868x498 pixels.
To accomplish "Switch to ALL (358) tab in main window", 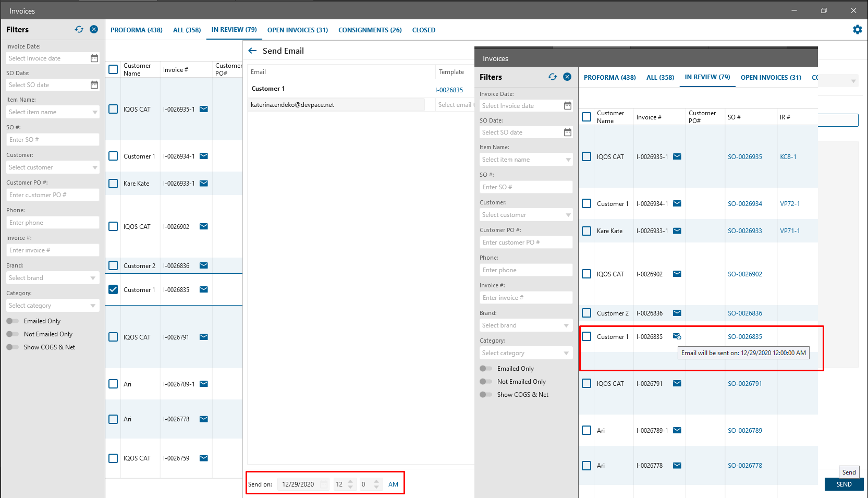I will pos(187,30).
